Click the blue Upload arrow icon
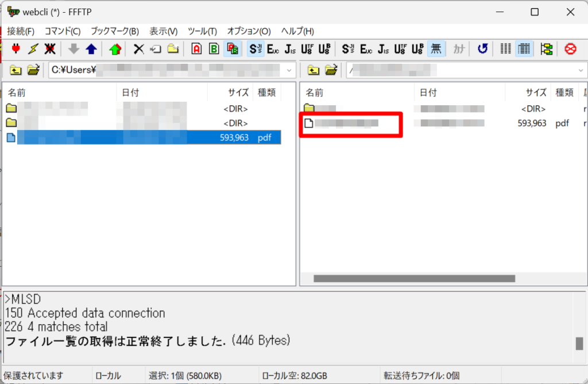Image resolution: width=588 pixels, height=384 pixels. pos(91,49)
